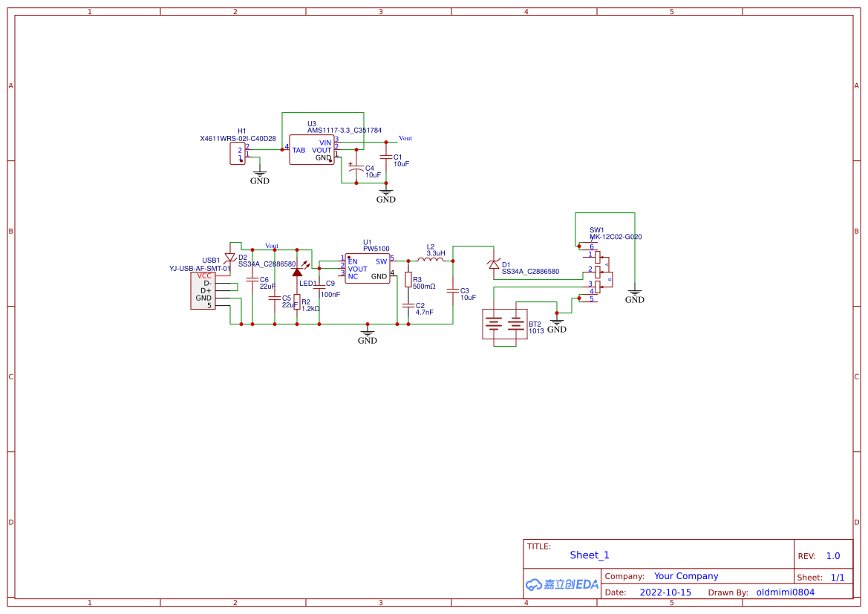Click the U3 designator label
Screen dimensions: 868x614
click(312, 124)
